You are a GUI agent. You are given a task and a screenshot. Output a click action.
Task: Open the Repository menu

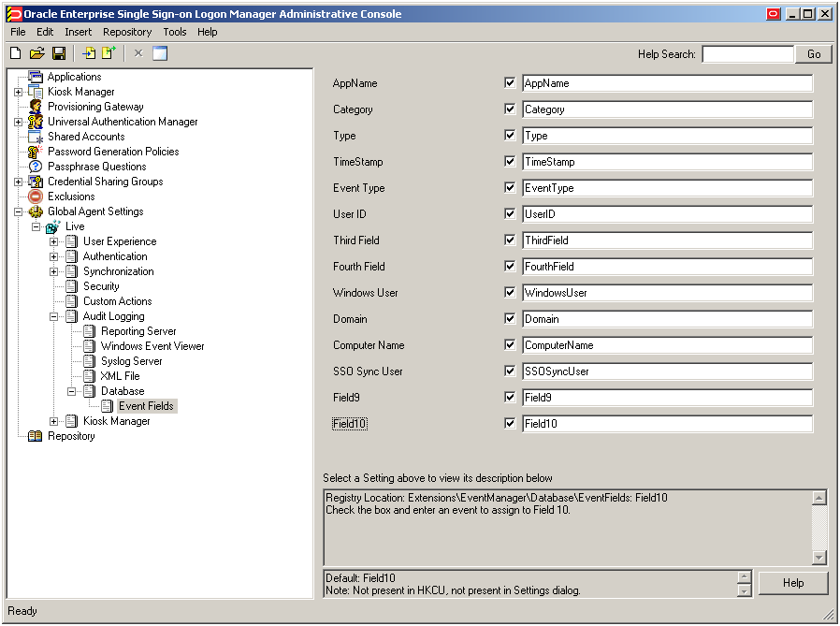pos(127,32)
